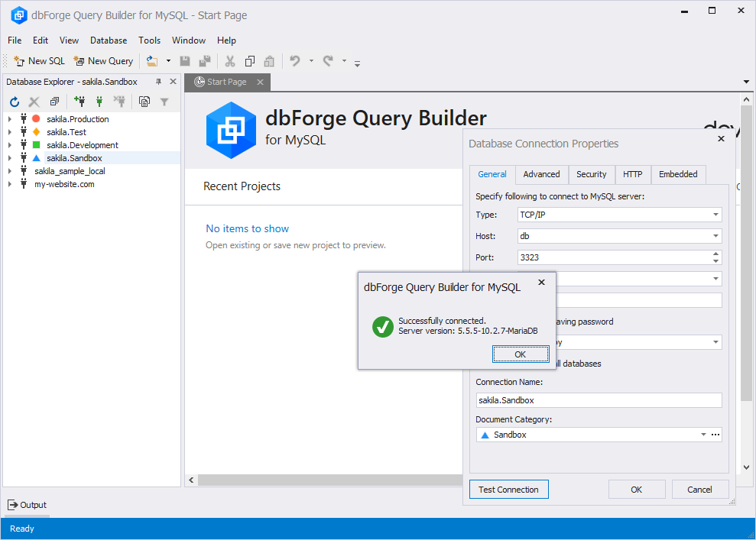Viewport: 756px width, 540px height.
Task: Select the Start Page document tab
Action: (x=226, y=82)
